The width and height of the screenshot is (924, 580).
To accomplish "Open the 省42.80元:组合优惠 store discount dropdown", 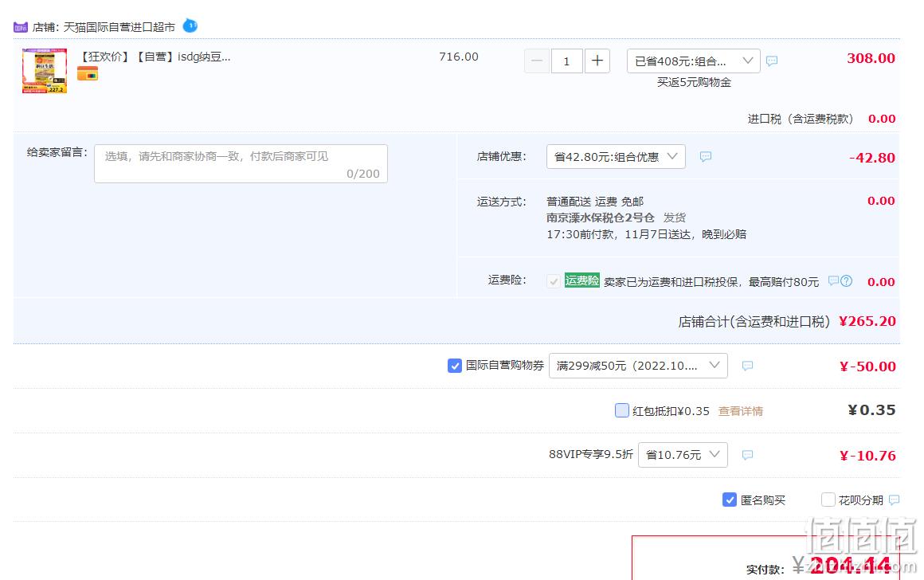I will pos(616,157).
